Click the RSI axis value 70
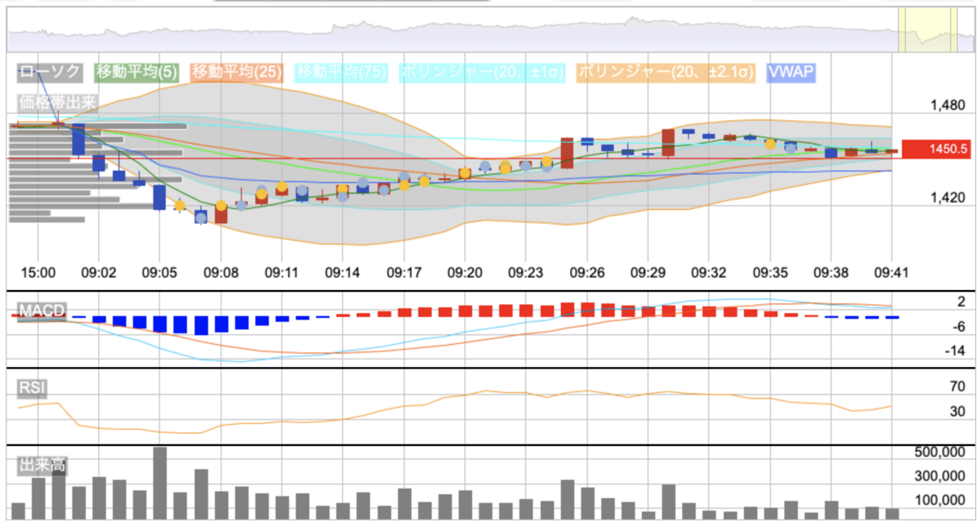980x527 pixels. click(958, 388)
